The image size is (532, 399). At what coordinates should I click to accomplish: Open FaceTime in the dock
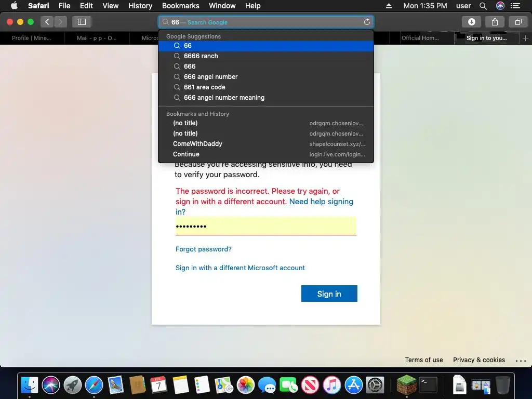point(289,385)
